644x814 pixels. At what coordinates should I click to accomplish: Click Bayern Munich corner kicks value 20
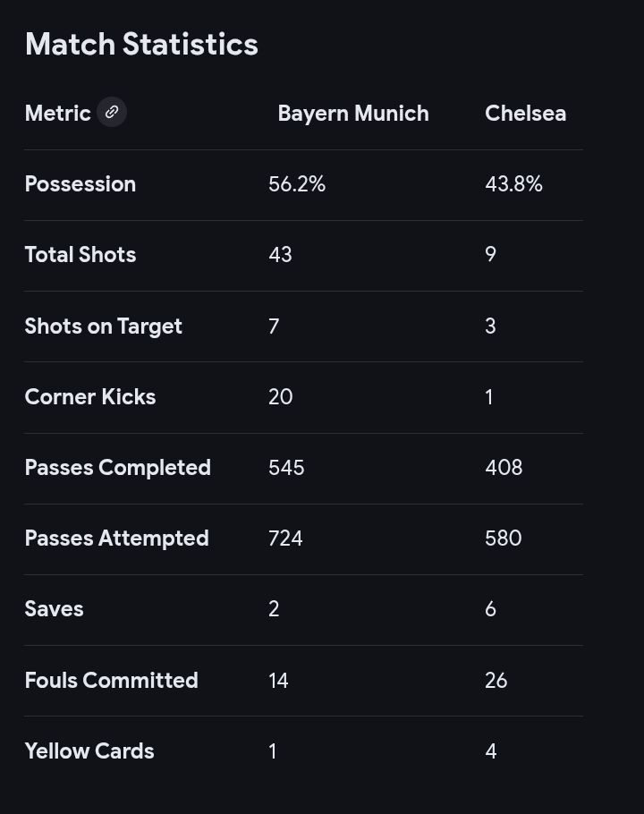[281, 397]
